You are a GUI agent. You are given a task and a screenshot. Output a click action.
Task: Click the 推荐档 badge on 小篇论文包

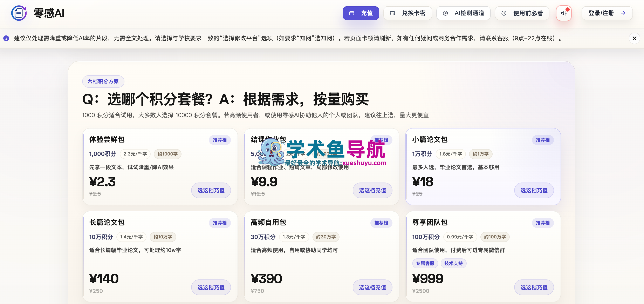(543, 140)
